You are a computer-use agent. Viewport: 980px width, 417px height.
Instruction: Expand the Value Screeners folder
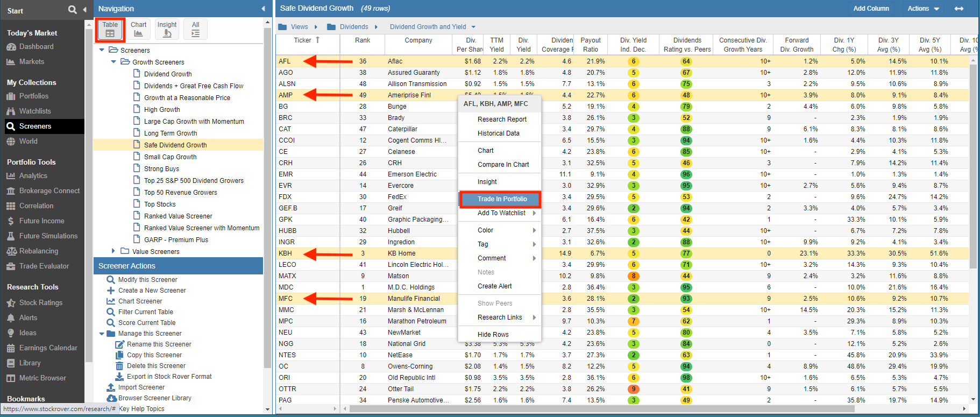[113, 251]
